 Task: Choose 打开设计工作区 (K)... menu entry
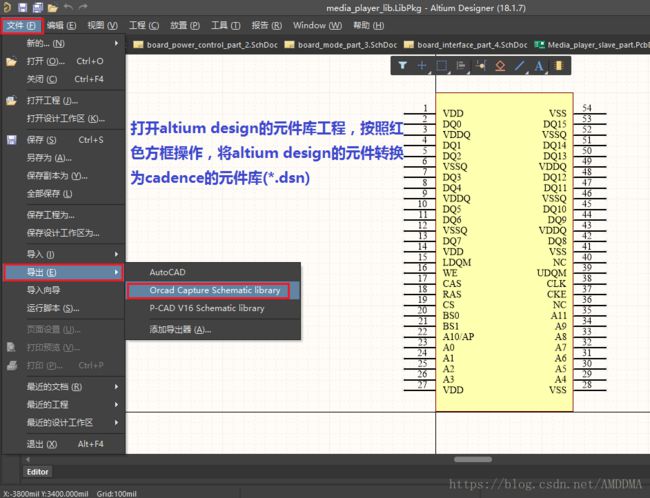63,119
